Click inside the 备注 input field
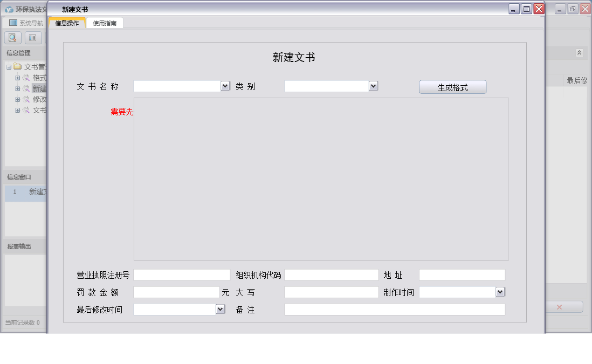 click(x=394, y=309)
